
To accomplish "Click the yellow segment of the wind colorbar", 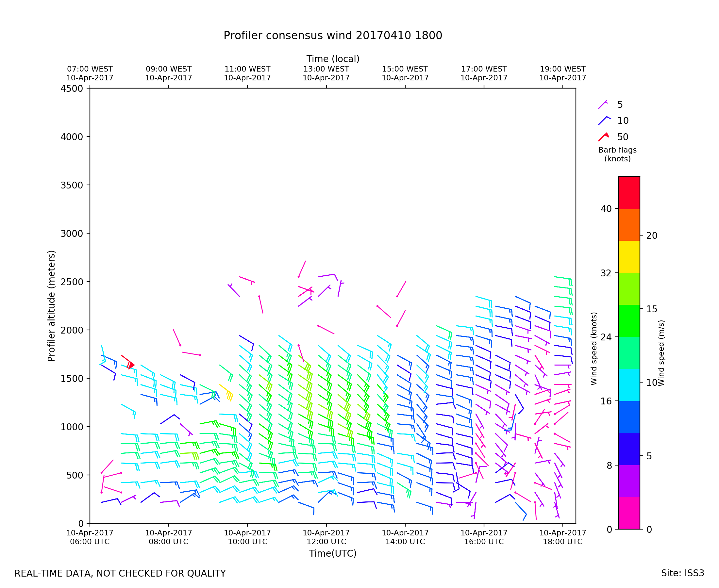I will coord(629,257).
